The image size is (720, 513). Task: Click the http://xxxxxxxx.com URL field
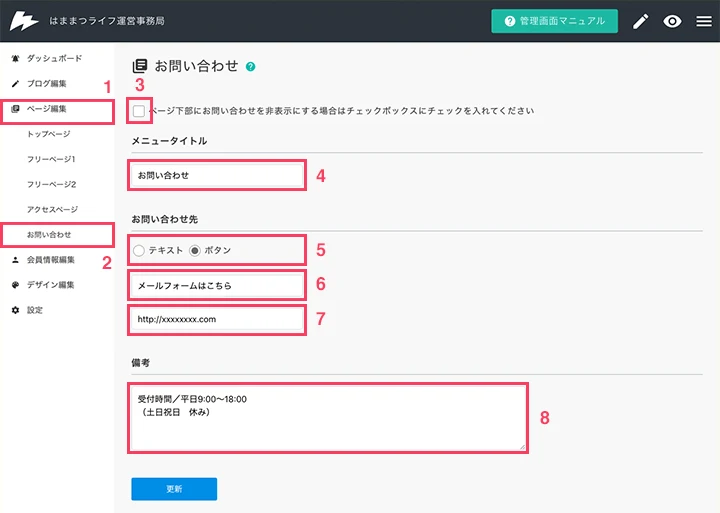tap(217, 319)
